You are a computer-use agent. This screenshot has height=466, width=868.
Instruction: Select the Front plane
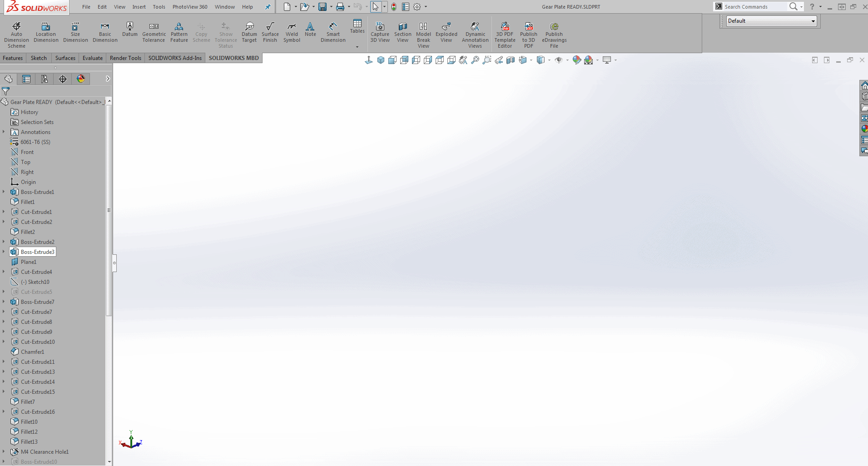tap(27, 152)
